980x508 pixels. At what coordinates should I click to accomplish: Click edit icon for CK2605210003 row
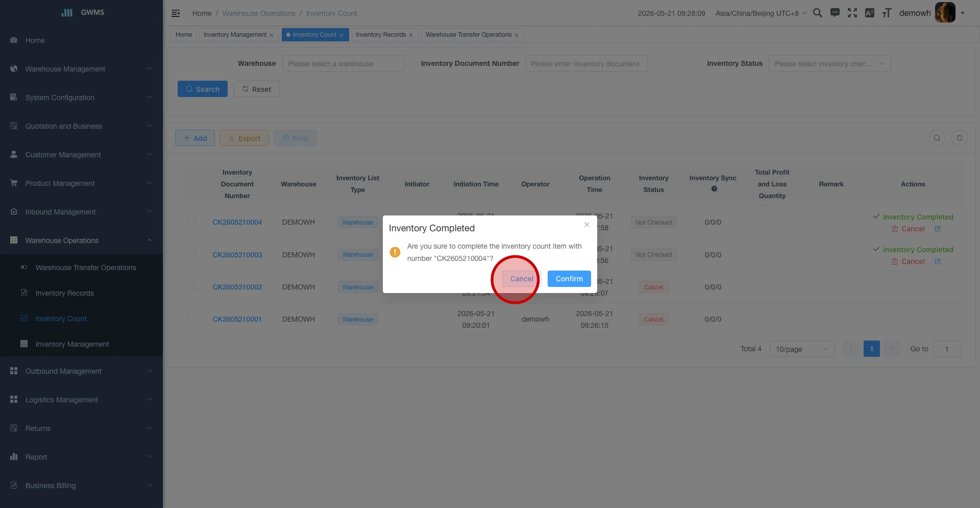[x=938, y=261]
